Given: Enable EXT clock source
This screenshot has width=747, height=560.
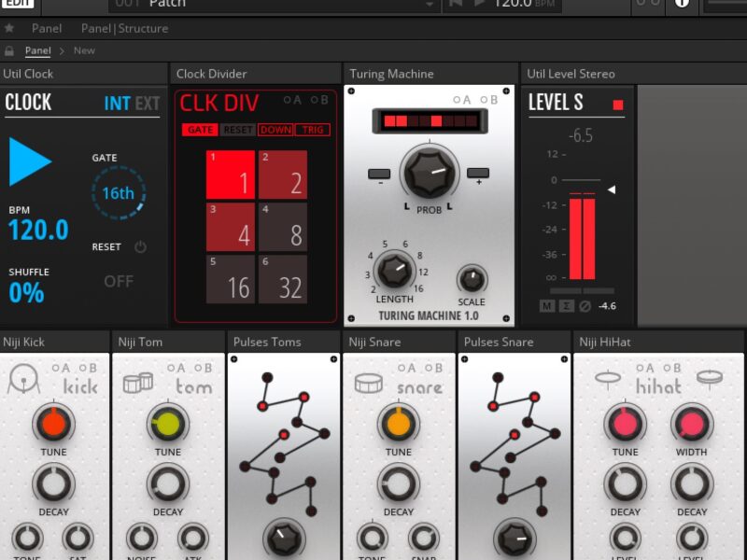Looking at the screenshot, I should (x=148, y=104).
